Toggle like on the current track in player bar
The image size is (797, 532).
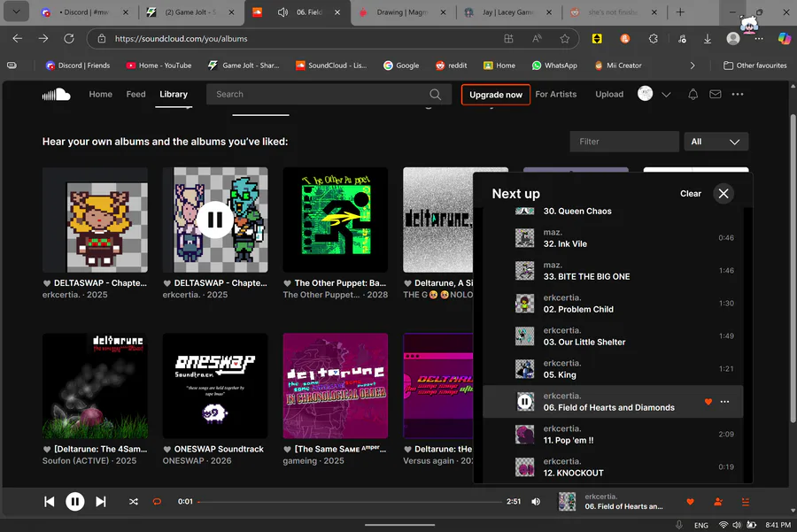[x=690, y=502]
